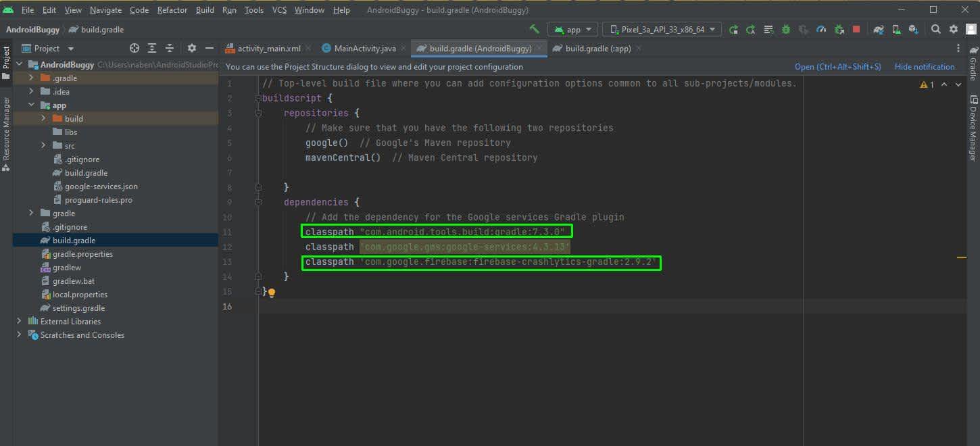Open Resource Manager side panel
The height and width of the screenshot is (446, 980).
click(x=6, y=134)
